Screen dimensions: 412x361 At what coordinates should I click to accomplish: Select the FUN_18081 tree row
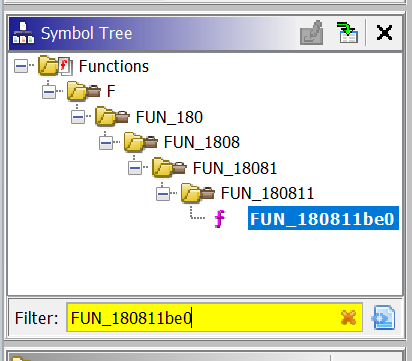click(x=235, y=168)
